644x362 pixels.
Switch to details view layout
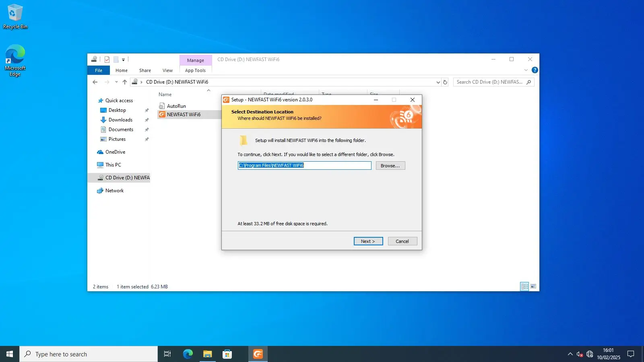pyautogui.click(x=524, y=286)
